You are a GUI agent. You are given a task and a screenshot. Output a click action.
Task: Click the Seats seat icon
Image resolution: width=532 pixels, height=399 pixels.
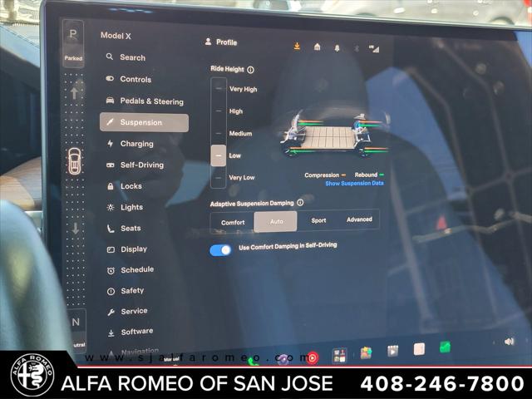pyautogui.click(x=111, y=229)
